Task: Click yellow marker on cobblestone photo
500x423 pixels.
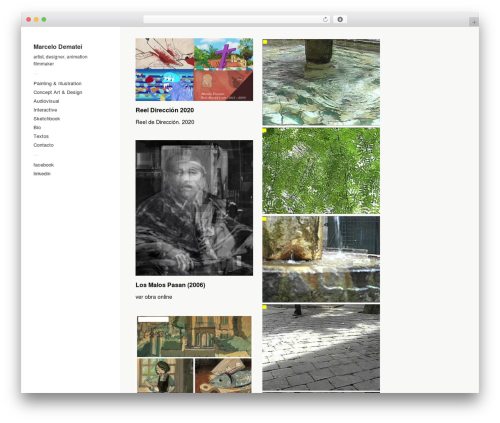Action: 265,307
